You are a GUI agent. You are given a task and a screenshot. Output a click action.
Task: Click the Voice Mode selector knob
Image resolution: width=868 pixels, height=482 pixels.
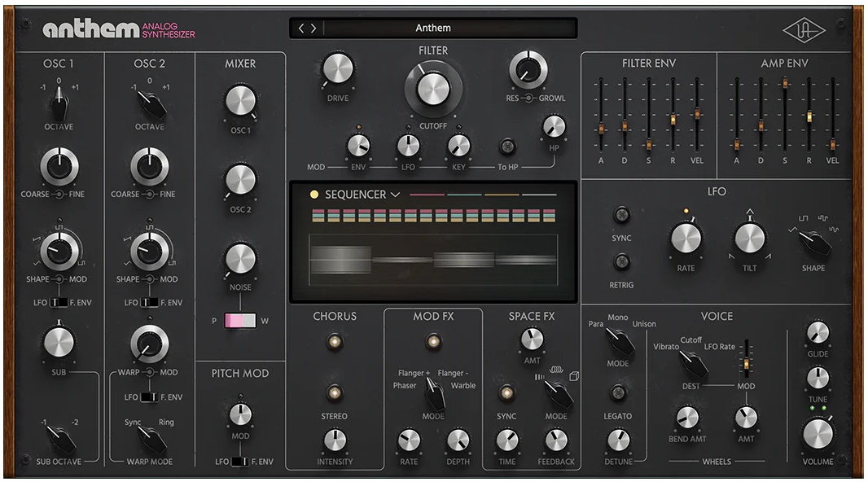620,340
